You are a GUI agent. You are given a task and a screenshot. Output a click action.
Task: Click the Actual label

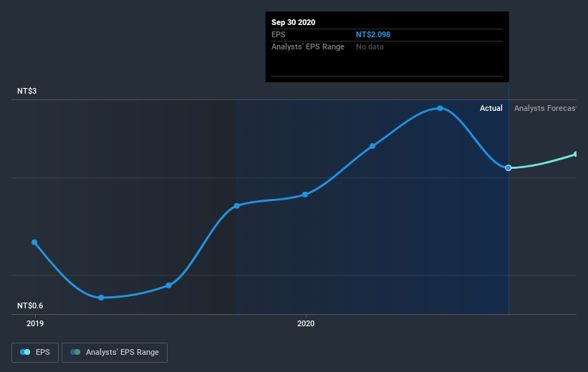click(x=491, y=108)
